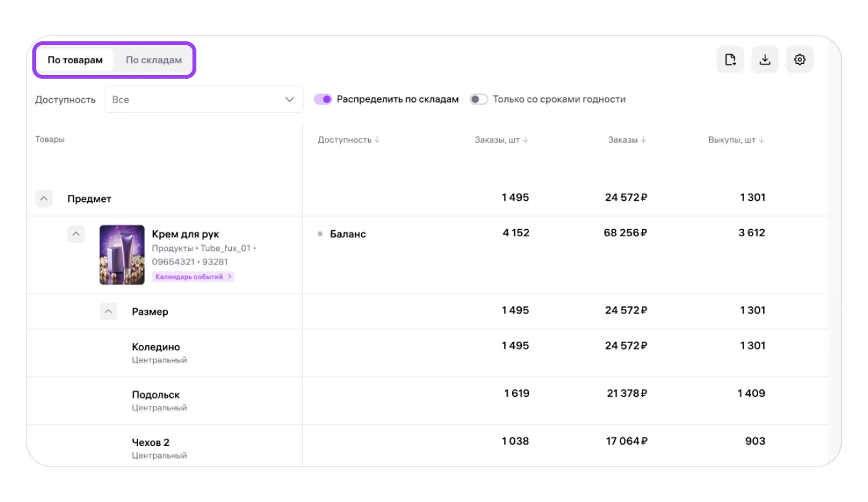Click the Баланс status dot indicator
The image size is (868, 502).
(x=320, y=234)
